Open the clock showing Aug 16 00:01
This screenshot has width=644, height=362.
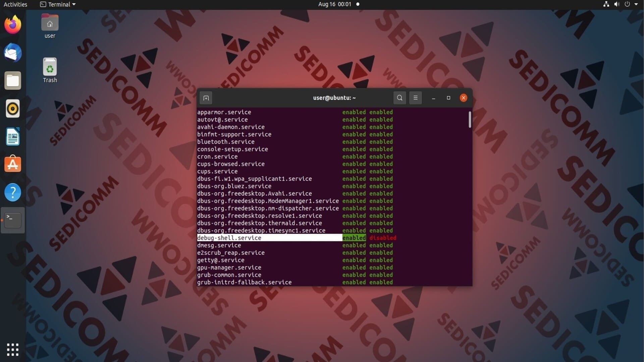point(334,4)
